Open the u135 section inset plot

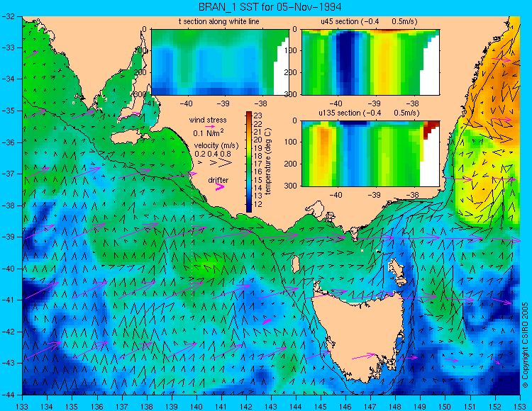click(370, 154)
